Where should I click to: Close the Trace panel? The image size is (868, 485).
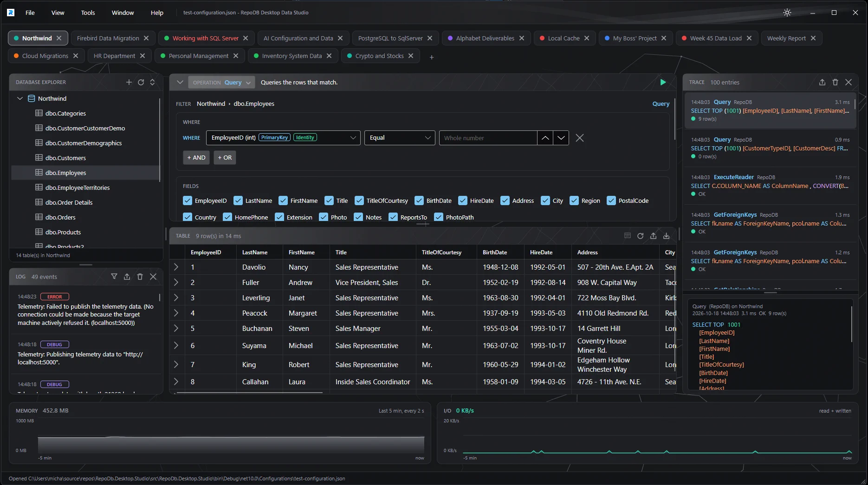click(x=849, y=82)
